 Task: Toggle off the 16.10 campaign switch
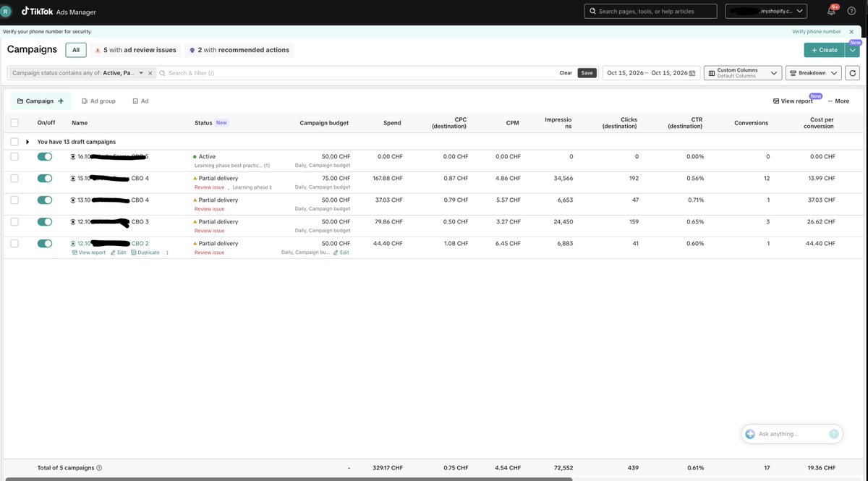pyautogui.click(x=45, y=157)
